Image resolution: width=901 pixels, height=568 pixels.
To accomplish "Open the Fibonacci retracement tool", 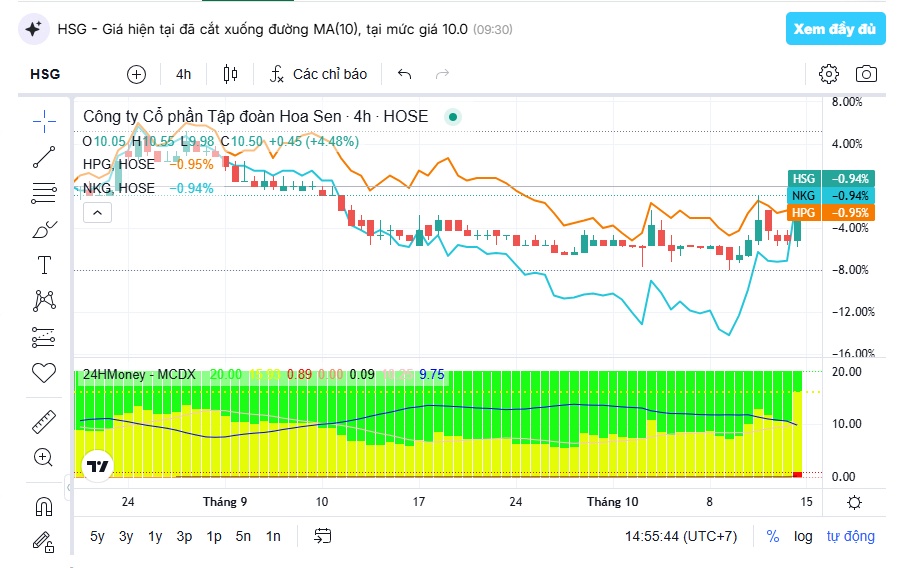I will click(x=44, y=193).
